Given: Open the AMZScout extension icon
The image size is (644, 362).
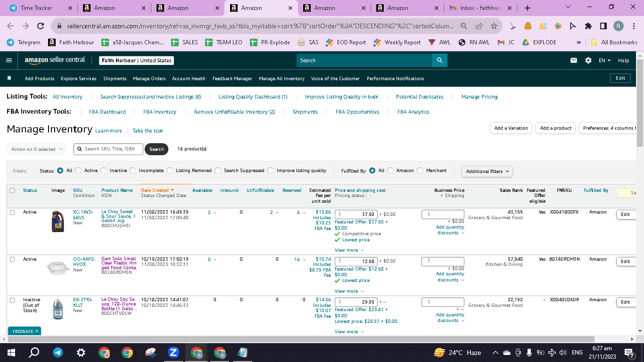Looking at the screenshot, I should (x=543, y=26).
